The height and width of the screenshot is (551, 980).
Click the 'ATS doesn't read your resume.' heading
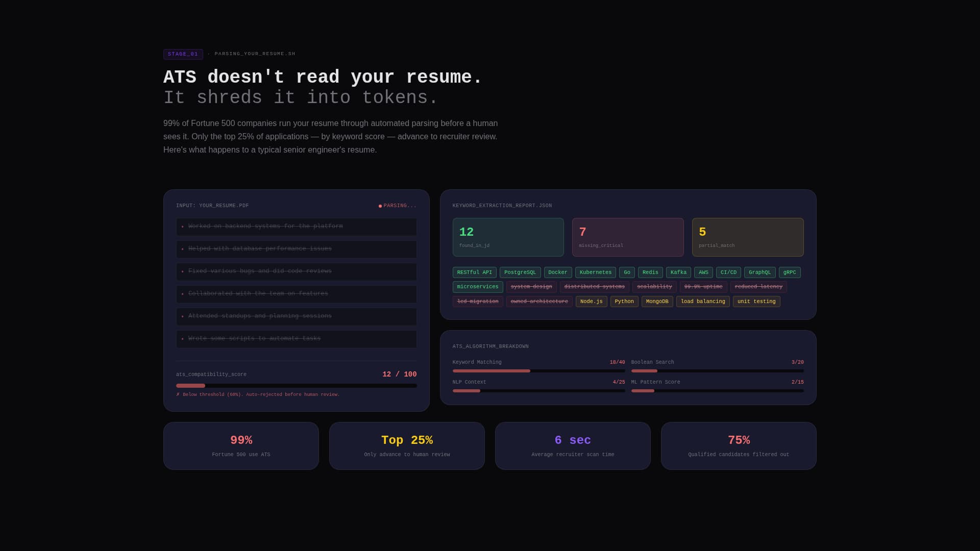(323, 78)
